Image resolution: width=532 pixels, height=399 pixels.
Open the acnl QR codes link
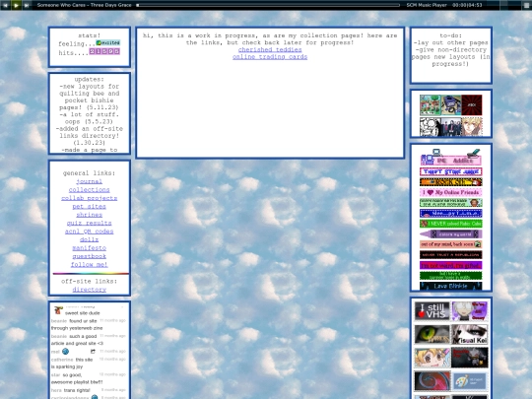point(90,232)
